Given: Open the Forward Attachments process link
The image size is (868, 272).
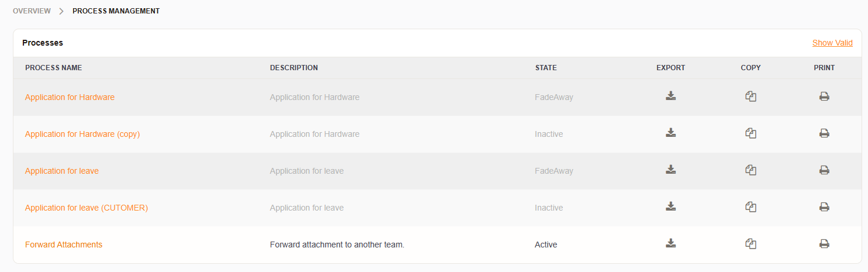Looking at the screenshot, I should coord(64,245).
